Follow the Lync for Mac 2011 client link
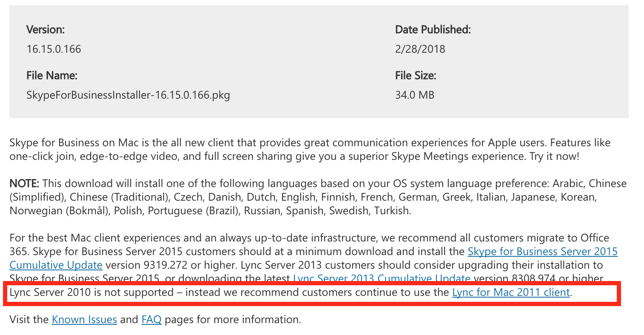644x335 pixels. tap(511, 292)
